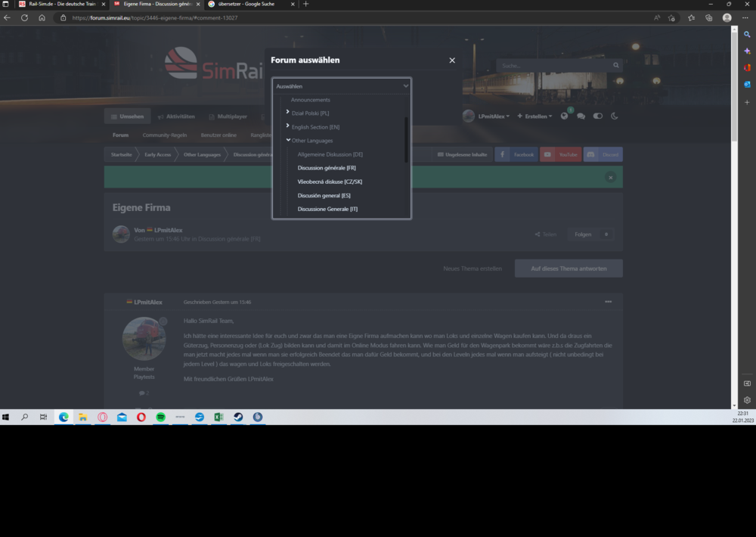This screenshot has height=537, width=756.
Task: Click the address bar URL
Action: tap(155, 18)
